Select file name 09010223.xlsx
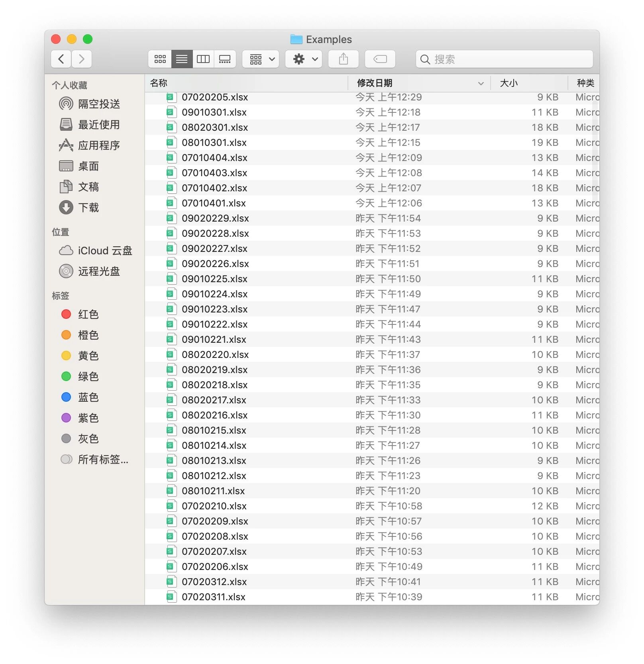The image size is (644, 664). click(x=215, y=309)
